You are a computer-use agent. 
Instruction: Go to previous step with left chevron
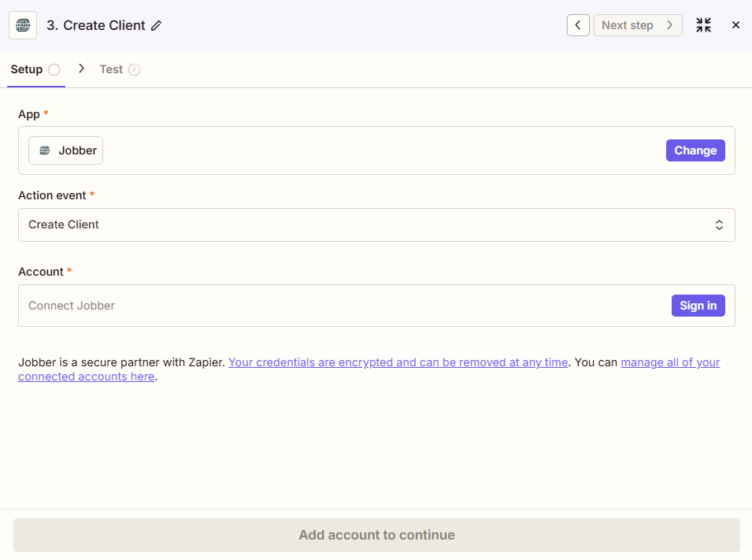pos(578,25)
